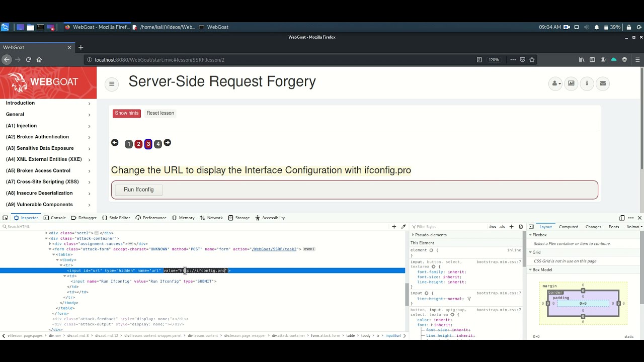644x362 pixels.
Task: Open the Firefox library icon
Action: tap(582, 59)
